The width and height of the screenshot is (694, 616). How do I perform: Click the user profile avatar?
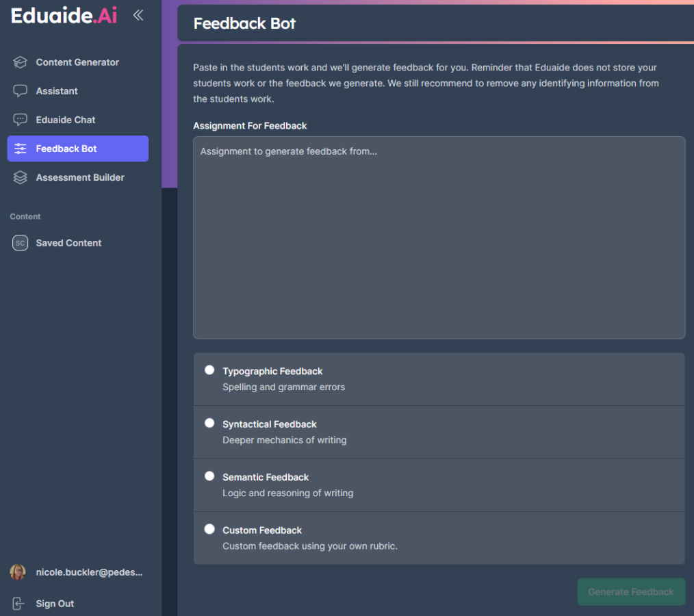tap(18, 572)
